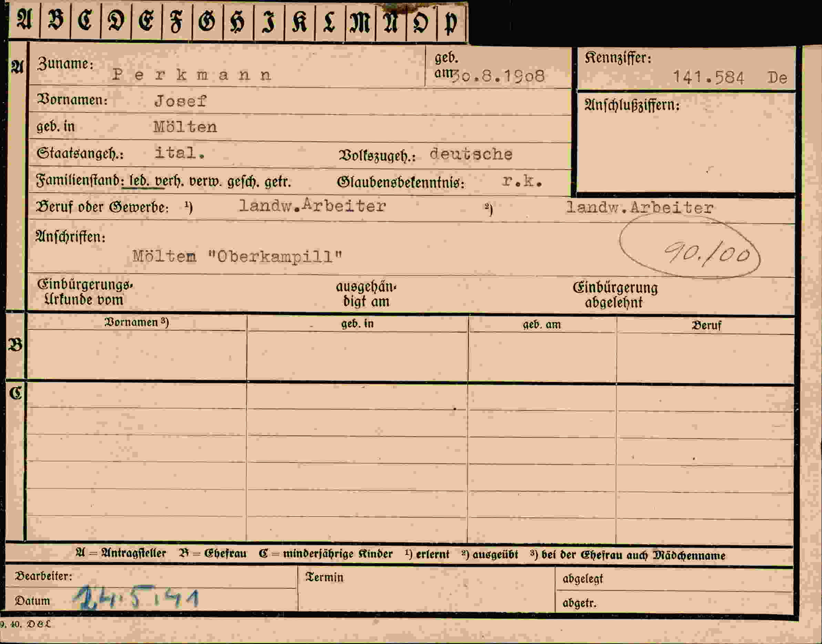This screenshot has height=644, width=822.
Task: Click the section letter C for Kinder
Action: [x=15, y=393]
